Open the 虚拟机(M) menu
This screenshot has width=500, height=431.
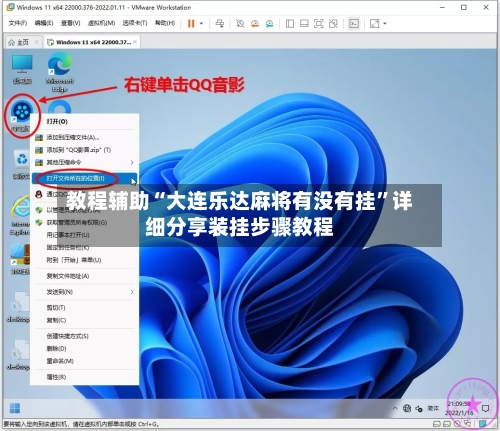click(x=101, y=23)
